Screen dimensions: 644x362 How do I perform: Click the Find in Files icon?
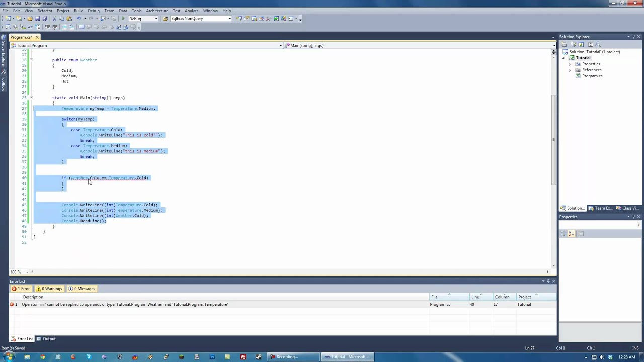(x=165, y=19)
